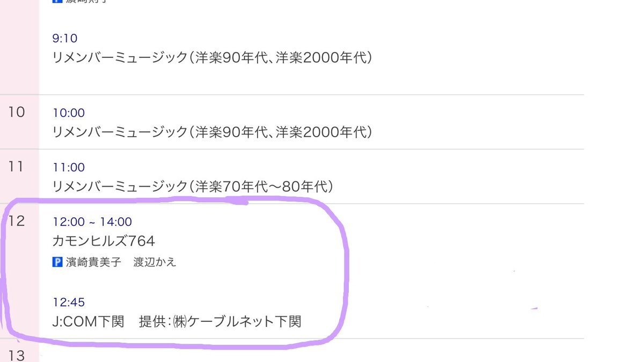
Task: Select the hour 12 row marker
Action: pyautogui.click(x=17, y=221)
